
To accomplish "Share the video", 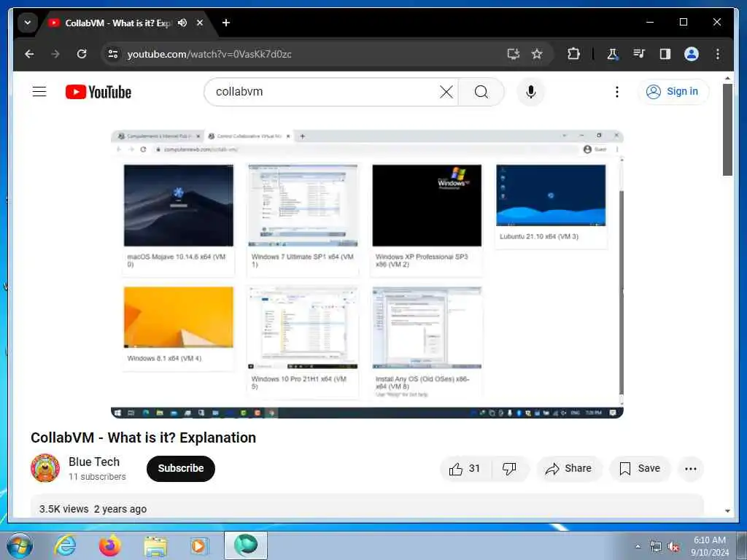I will (569, 469).
